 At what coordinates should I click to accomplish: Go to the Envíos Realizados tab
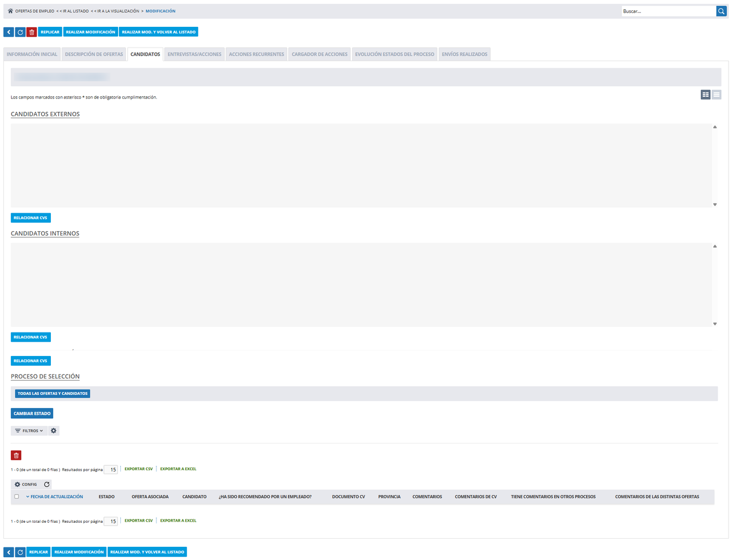pos(464,54)
